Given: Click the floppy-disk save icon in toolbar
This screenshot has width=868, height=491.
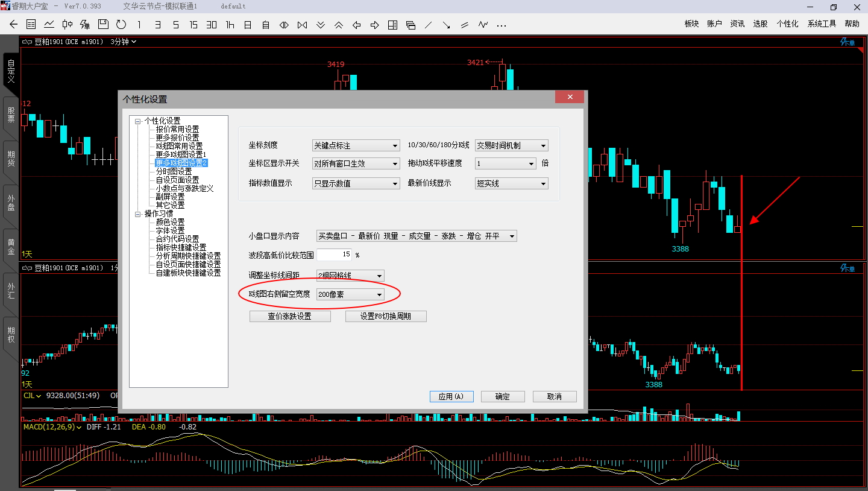Looking at the screenshot, I should click(x=103, y=25).
